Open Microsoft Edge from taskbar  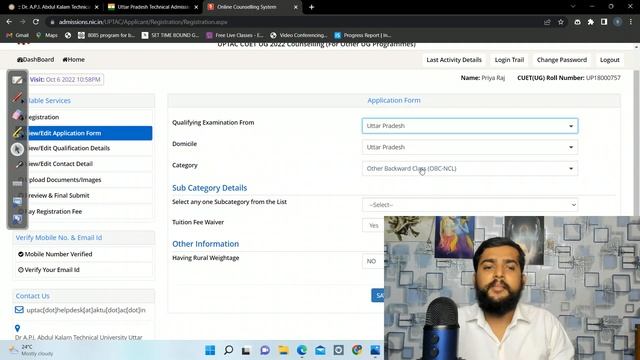tap(302, 350)
